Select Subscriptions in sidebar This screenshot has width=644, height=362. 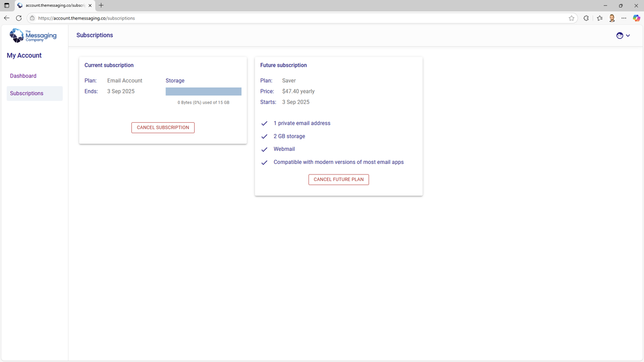pos(35,94)
